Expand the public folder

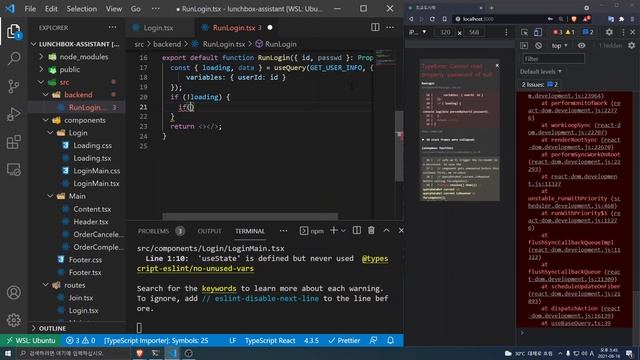coord(41,69)
